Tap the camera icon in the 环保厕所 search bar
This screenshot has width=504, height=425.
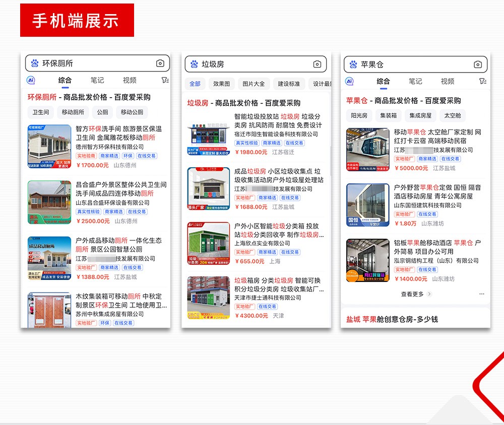[160, 63]
